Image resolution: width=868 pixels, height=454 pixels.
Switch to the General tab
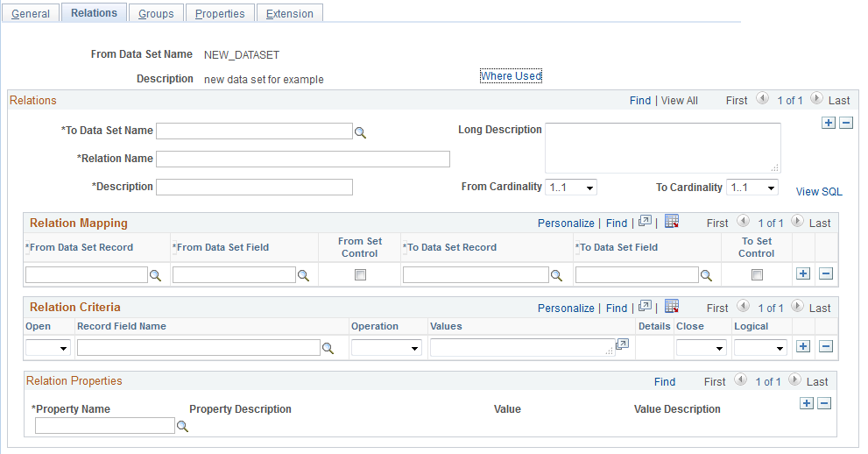point(31,13)
